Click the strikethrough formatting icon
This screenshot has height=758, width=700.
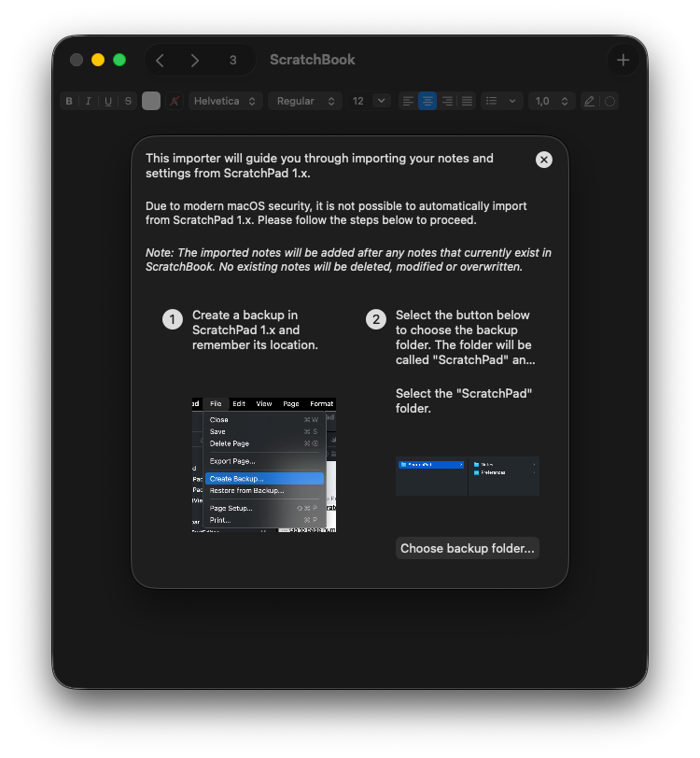point(128,101)
